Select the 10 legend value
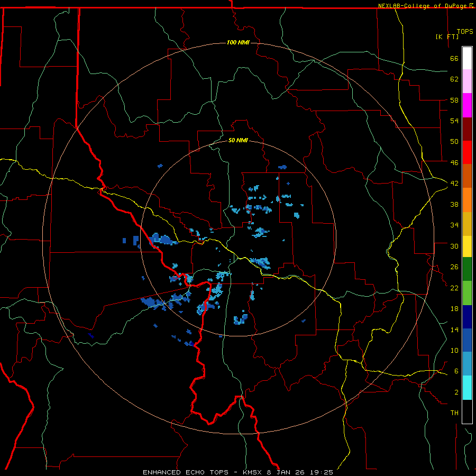The image size is (476, 476). click(454, 350)
